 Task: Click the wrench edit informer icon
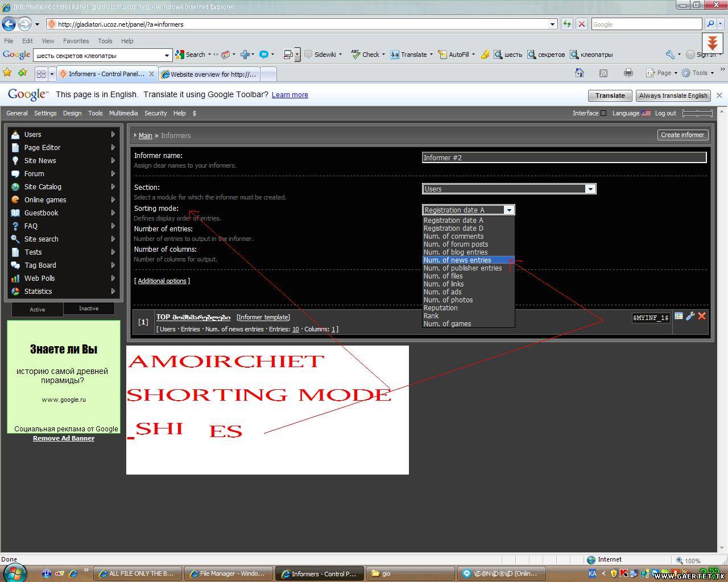690,316
